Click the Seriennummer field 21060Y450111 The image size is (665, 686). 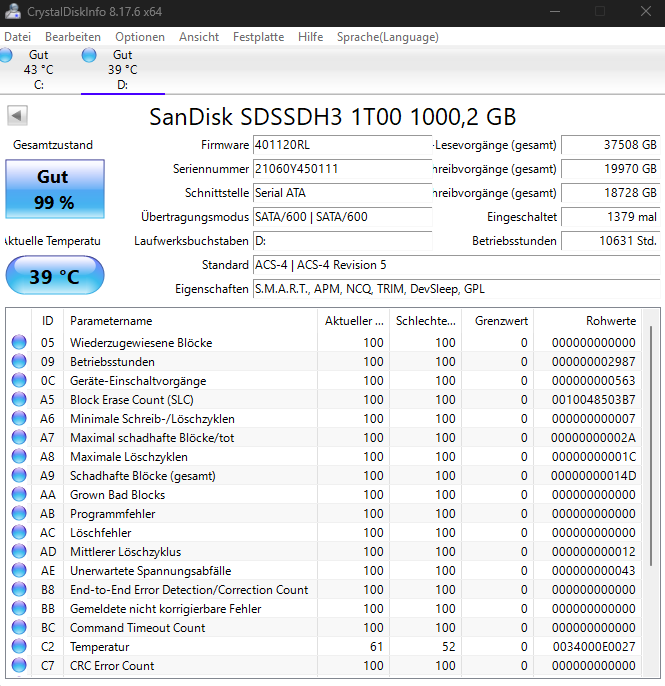pos(342,169)
